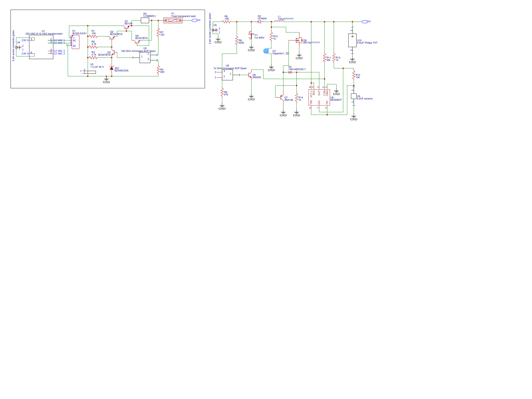Select resistor R11 33k

point(325,58)
